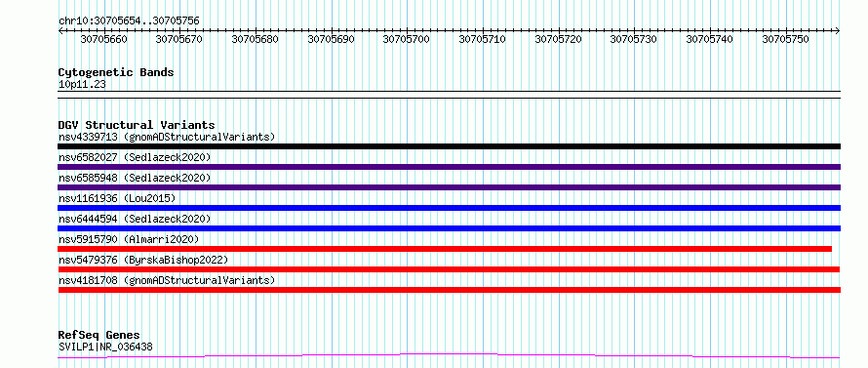Screen dimensions: 868x368
Task: Click ruler position 30705690
Action: point(331,39)
